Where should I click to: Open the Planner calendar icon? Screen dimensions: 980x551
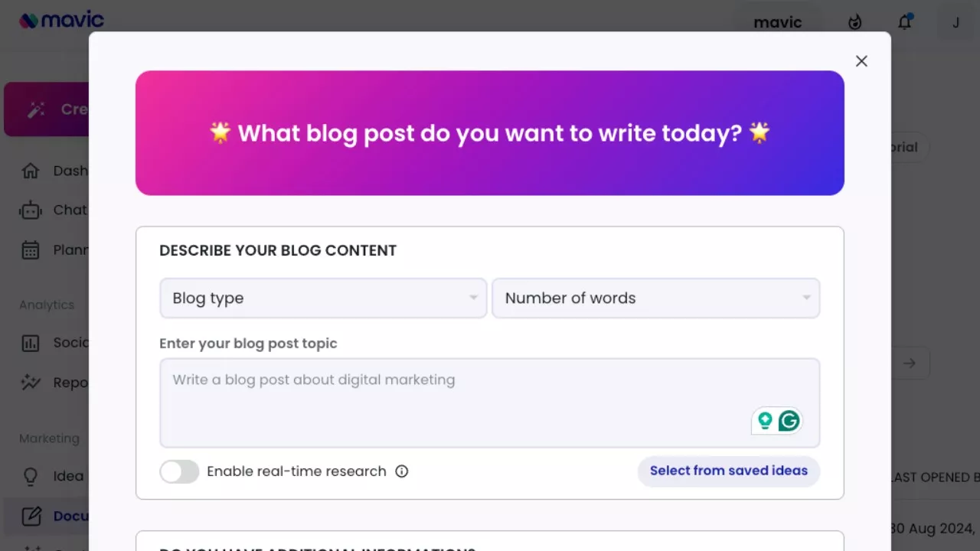pos(31,250)
